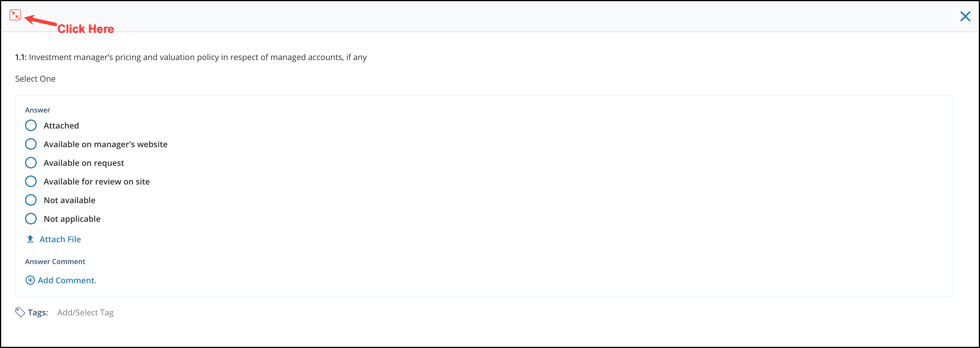Select the Attached answer option

[31, 125]
